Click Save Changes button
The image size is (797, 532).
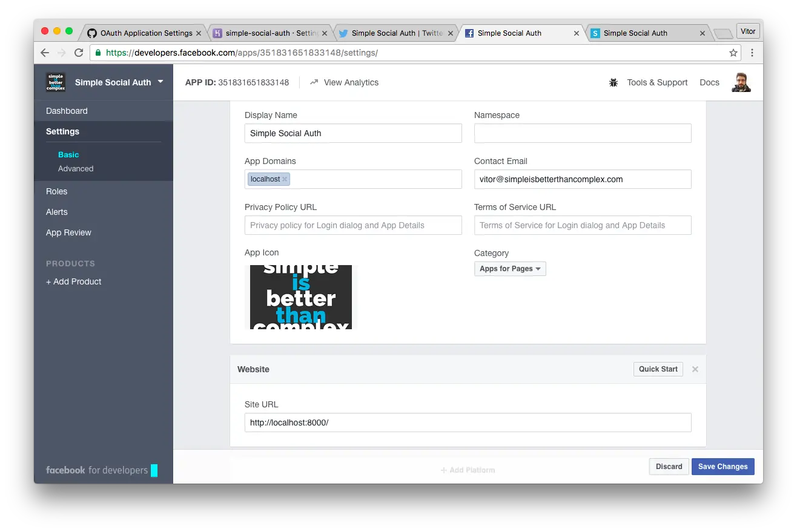[x=723, y=467]
